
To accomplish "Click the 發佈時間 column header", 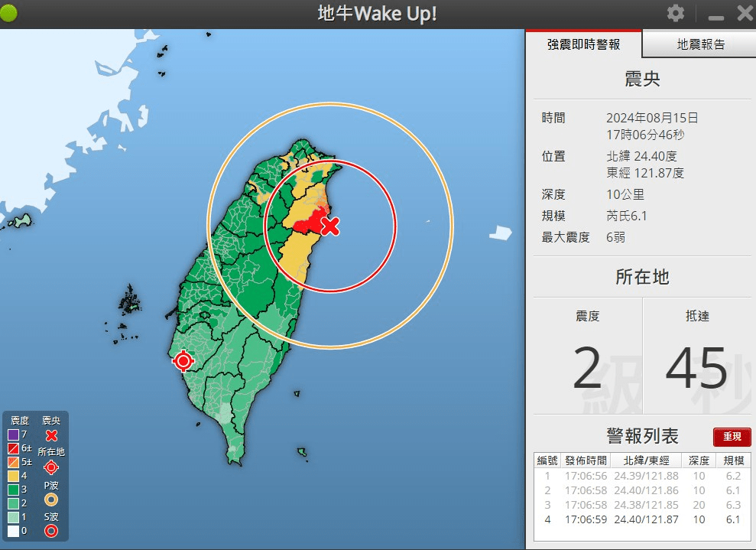I will click(x=586, y=461).
